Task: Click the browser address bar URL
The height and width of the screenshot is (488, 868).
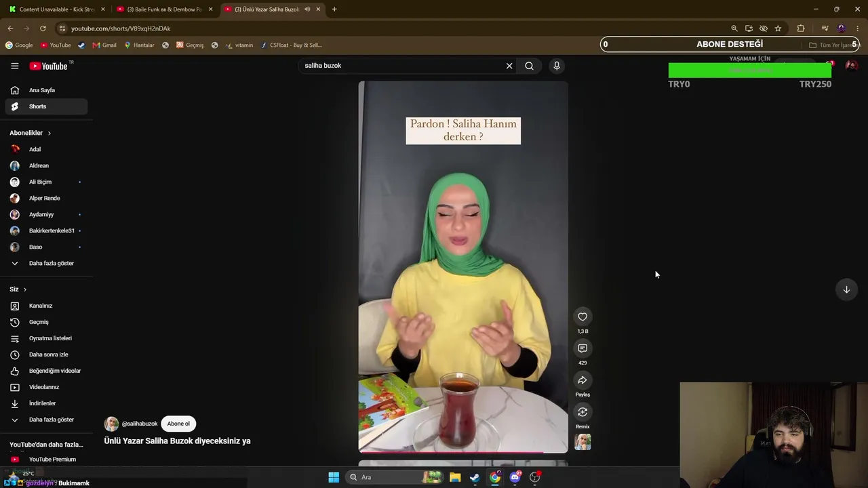Action: [x=121, y=28]
